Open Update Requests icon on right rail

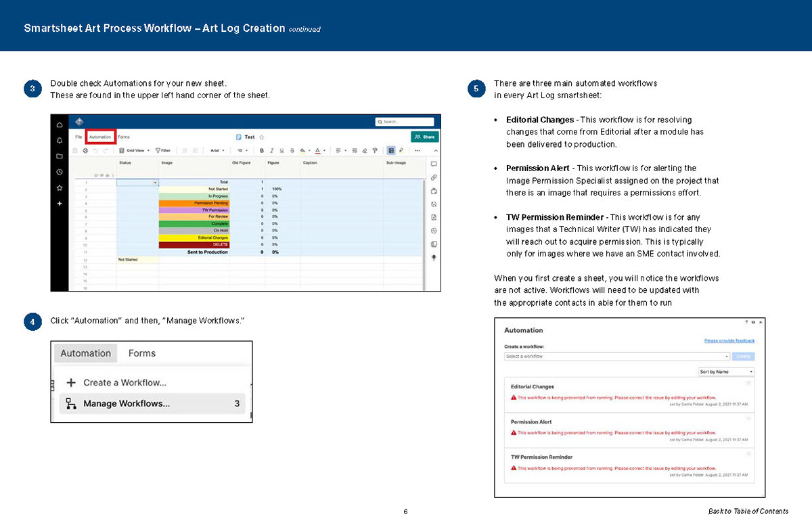[434, 204]
